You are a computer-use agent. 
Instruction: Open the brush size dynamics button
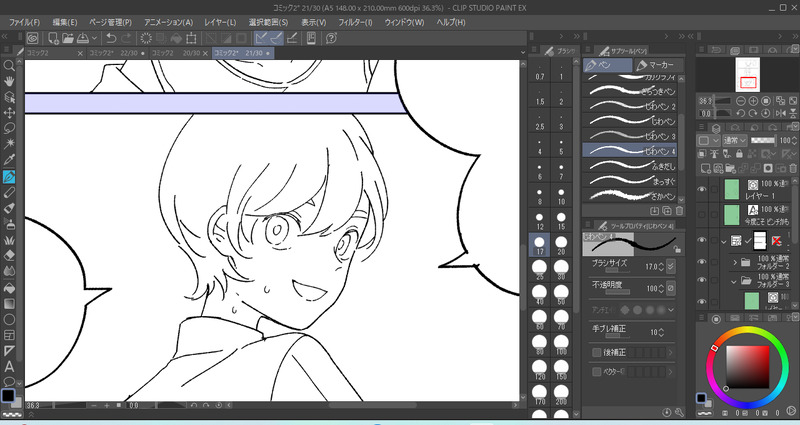670,266
